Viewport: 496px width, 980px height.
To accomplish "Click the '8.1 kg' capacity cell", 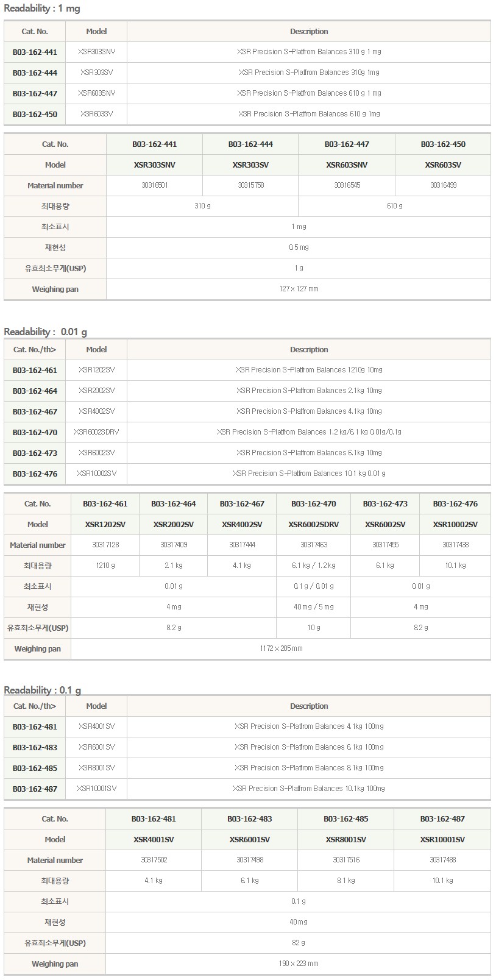I will click(346, 881).
